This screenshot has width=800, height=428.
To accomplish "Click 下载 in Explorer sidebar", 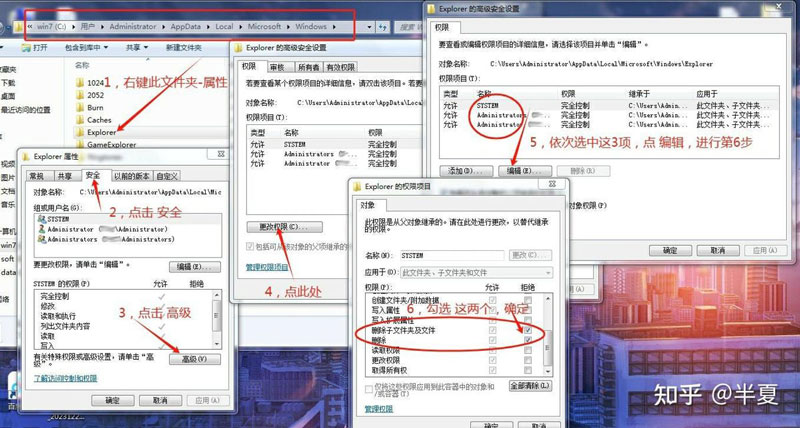I will pyautogui.click(x=8, y=83).
